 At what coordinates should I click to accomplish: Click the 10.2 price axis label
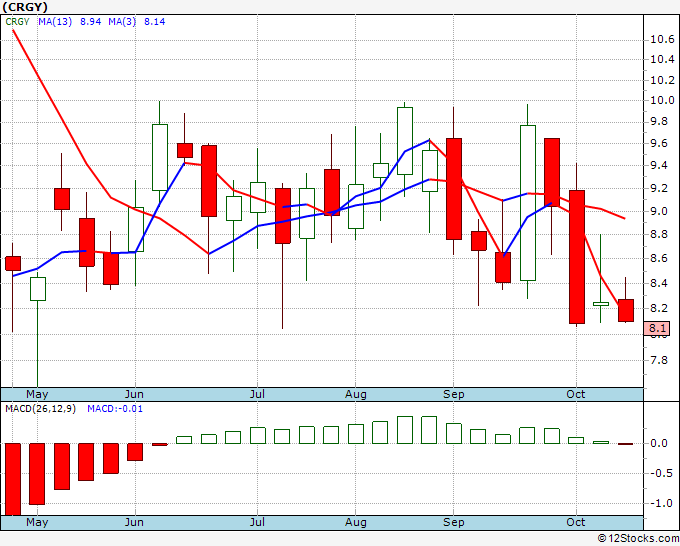pyautogui.click(x=662, y=80)
